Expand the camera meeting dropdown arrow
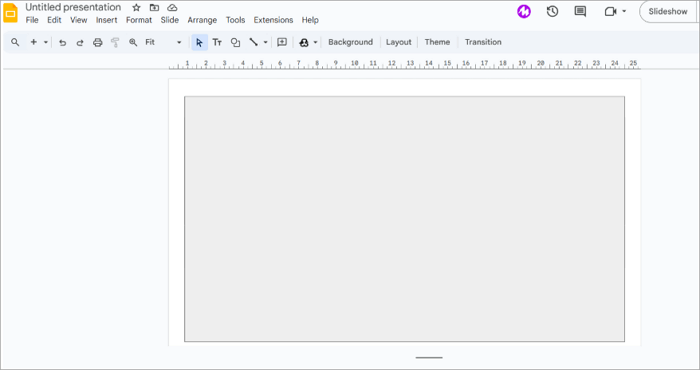 [x=624, y=12]
